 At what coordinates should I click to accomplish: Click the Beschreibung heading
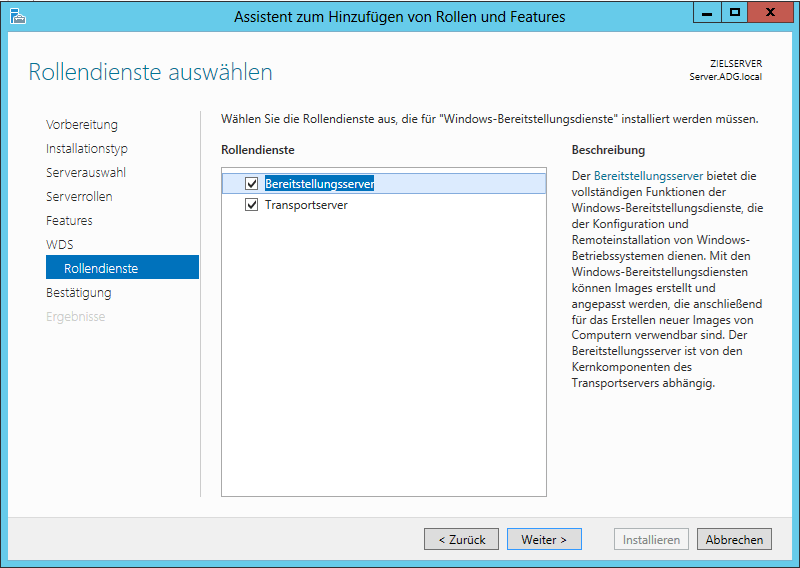[x=608, y=150]
